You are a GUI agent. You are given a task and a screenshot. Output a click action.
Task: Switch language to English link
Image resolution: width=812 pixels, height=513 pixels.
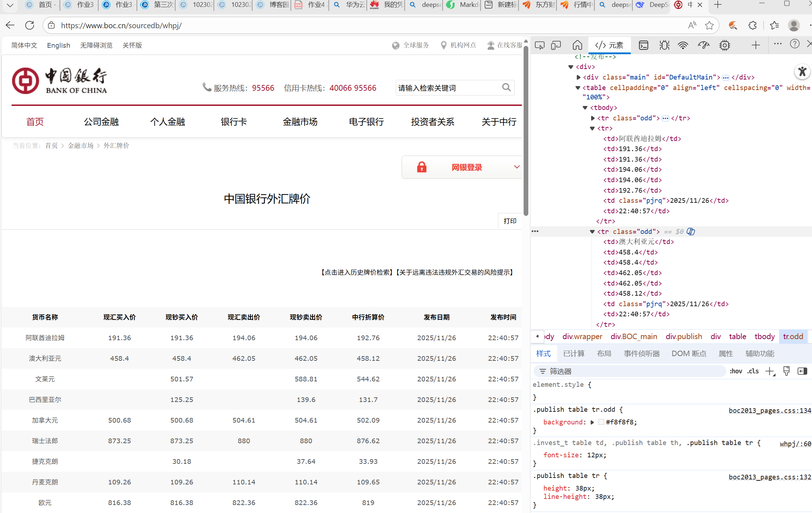[x=59, y=45]
